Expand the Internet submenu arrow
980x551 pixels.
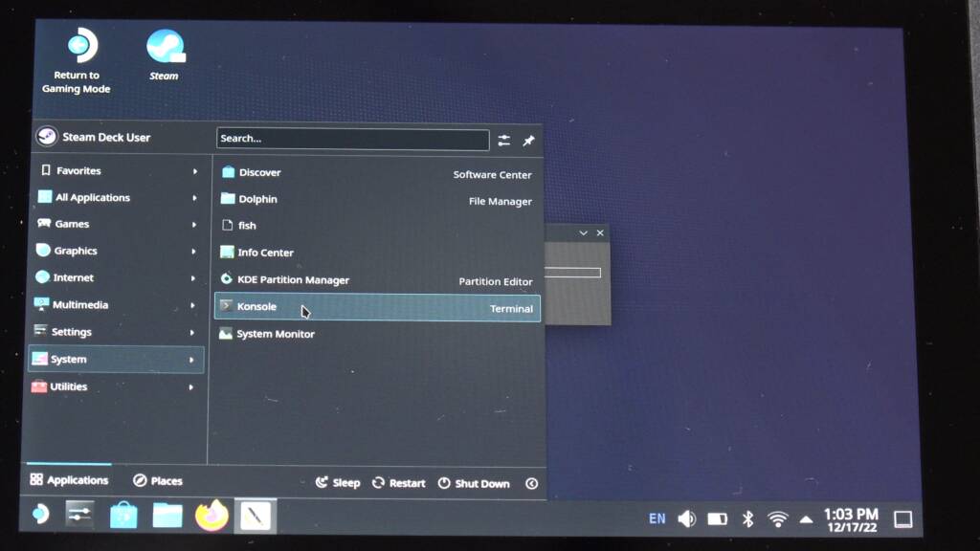193,278
